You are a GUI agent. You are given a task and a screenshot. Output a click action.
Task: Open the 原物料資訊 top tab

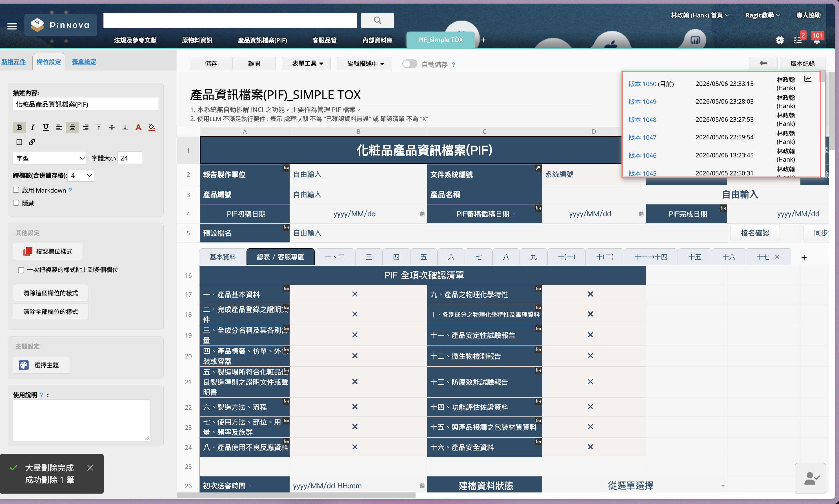(x=197, y=40)
